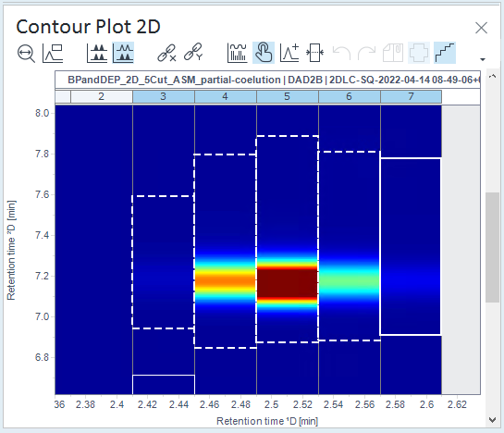Select cut number 3 column header
The image size is (504, 433).
(164, 96)
